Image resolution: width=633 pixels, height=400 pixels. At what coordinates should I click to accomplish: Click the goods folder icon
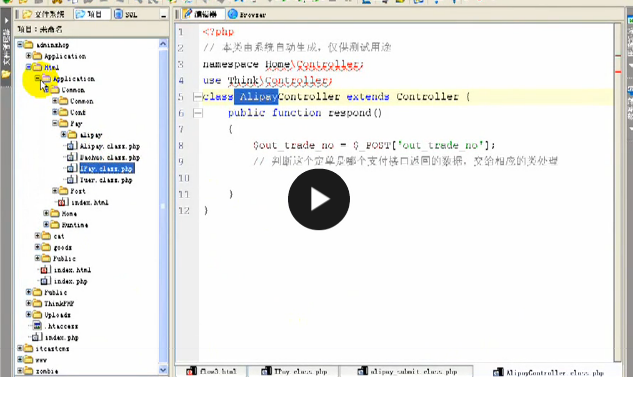pyautogui.click(x=46, y=247)
